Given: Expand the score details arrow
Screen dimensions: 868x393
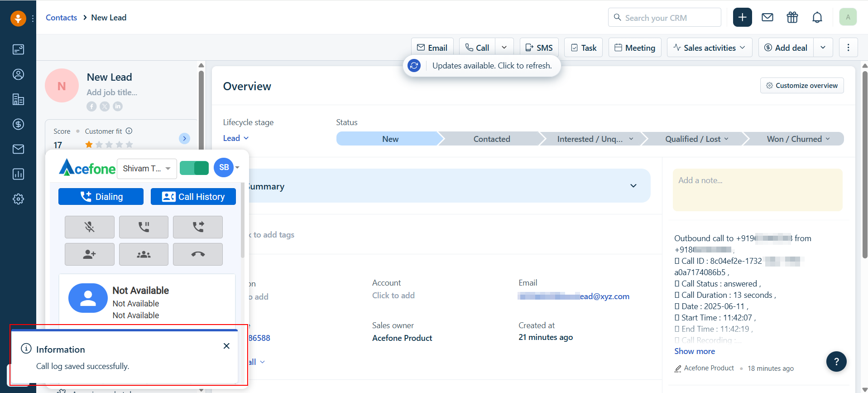Looking at the screenshot, I should coord(184,138).
